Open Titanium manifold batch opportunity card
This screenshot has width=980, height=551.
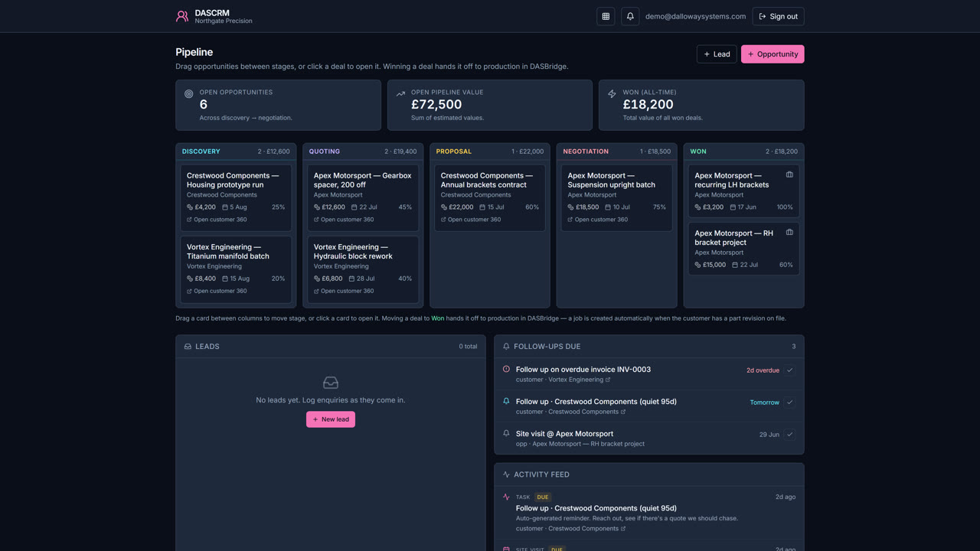236,269
